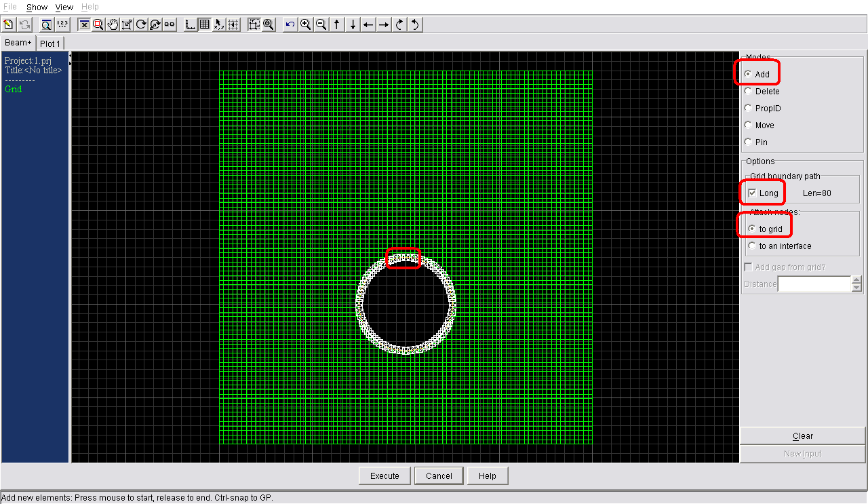Click the Distance input field
868x504 pixels.
click(814, 284)
